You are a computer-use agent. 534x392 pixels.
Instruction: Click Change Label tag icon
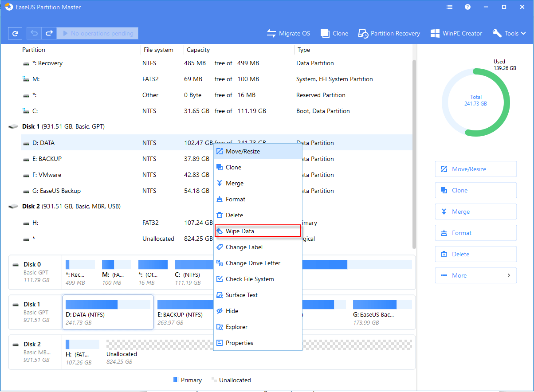point(220,247)
